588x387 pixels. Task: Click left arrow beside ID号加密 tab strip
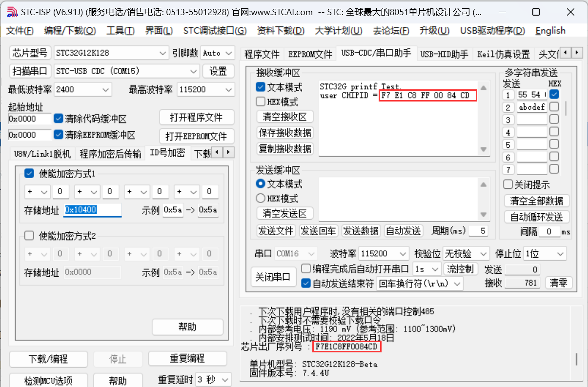[x=217, y=152]
